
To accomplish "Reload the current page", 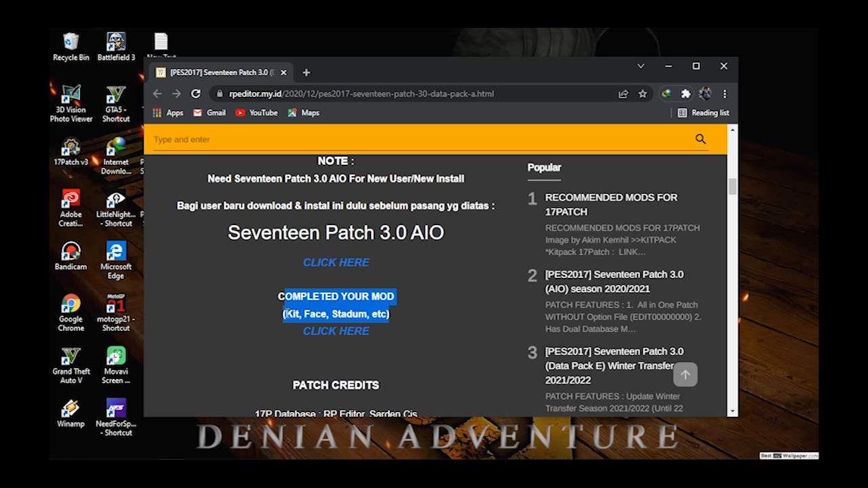I will click(196, 94).
